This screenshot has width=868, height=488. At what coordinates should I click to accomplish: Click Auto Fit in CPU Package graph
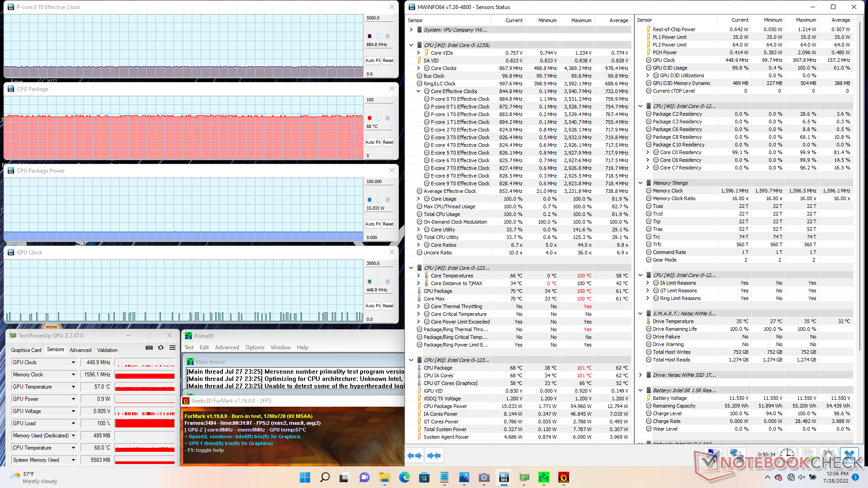[x=373, y=142]
